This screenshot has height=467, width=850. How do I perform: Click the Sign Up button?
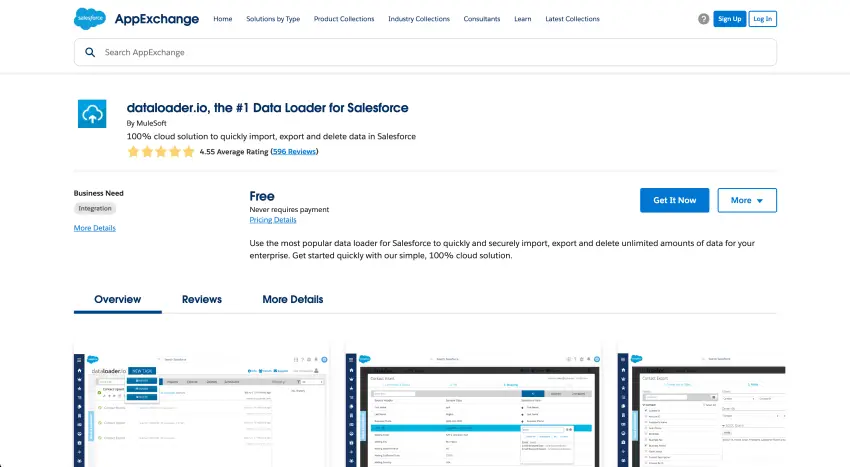coord(730,19)
